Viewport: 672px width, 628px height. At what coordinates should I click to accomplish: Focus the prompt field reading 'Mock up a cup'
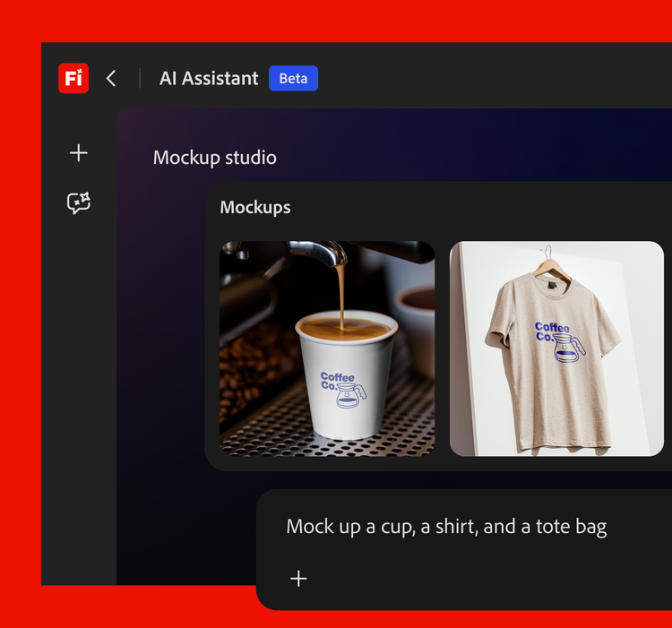click(x=446, y=527)
